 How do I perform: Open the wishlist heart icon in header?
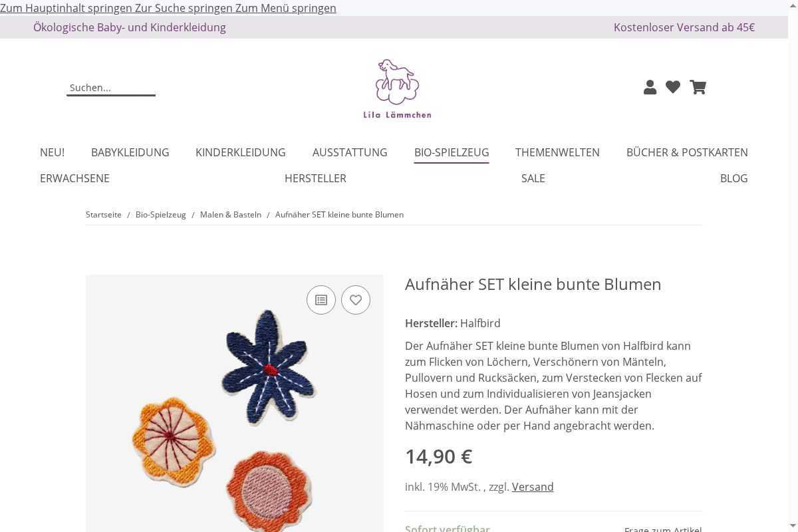click(x=673, y=87)
